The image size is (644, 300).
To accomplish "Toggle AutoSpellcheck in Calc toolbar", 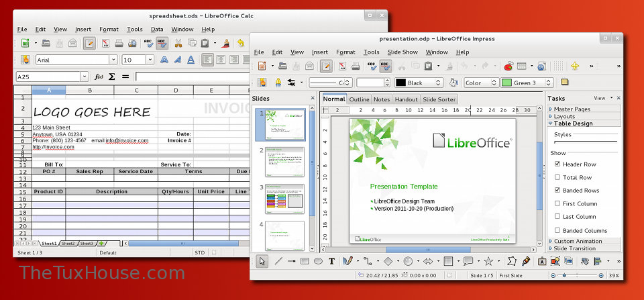I will (162, 43).
